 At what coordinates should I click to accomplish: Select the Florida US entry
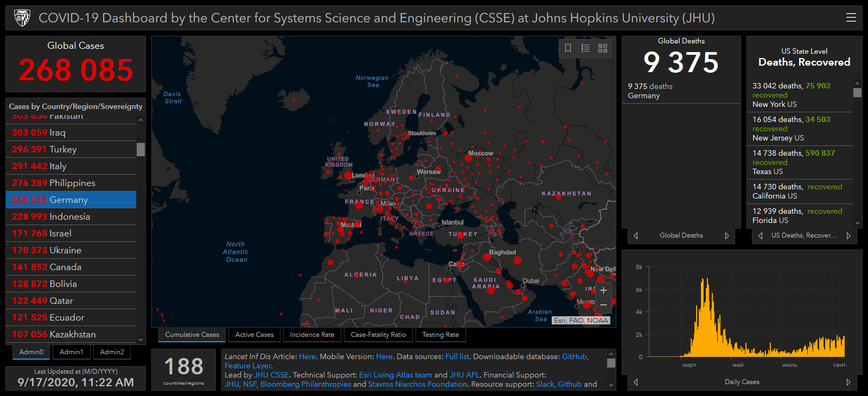tap(800, 215)
